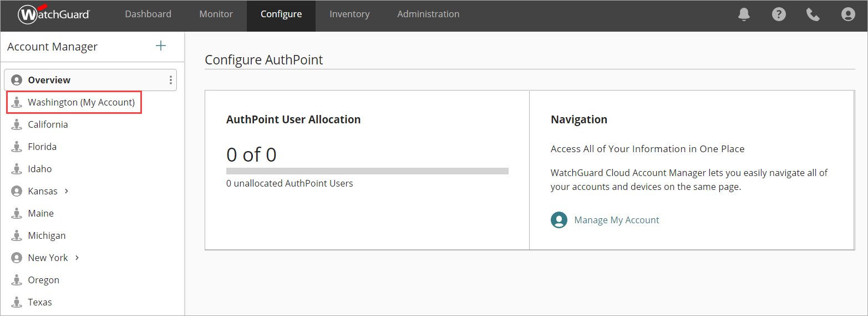
Task: Click the WatchGuard logo
Action: pos(54,14)
